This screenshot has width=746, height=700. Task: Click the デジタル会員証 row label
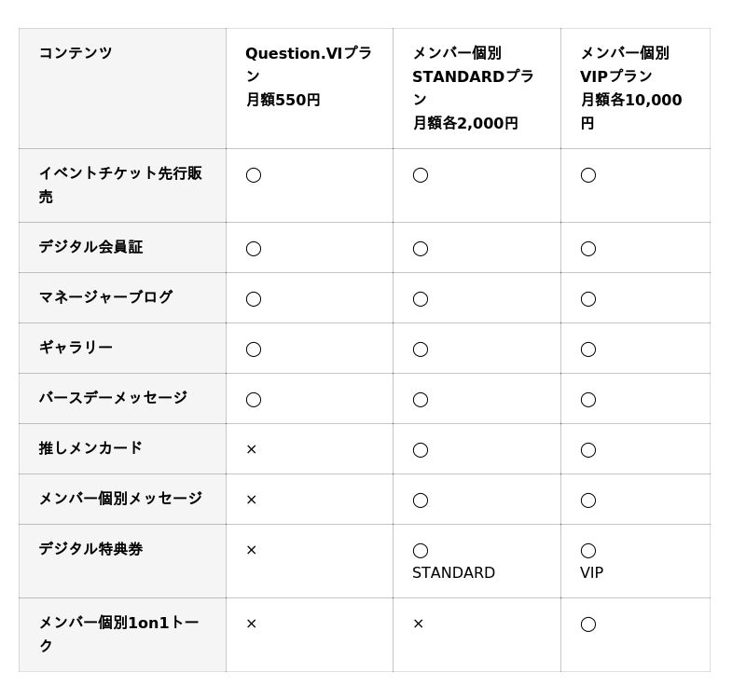pyautogui.click(x=90, y=247)
